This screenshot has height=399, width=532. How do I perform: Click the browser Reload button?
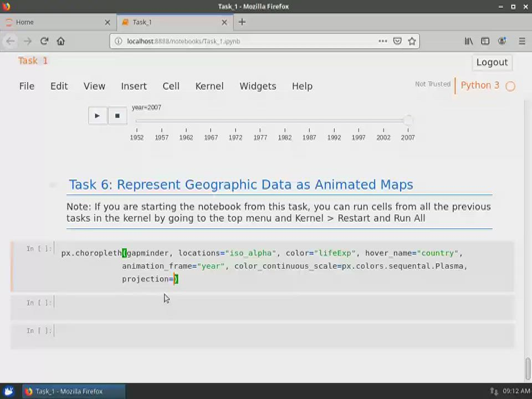(x=44, y=41)
